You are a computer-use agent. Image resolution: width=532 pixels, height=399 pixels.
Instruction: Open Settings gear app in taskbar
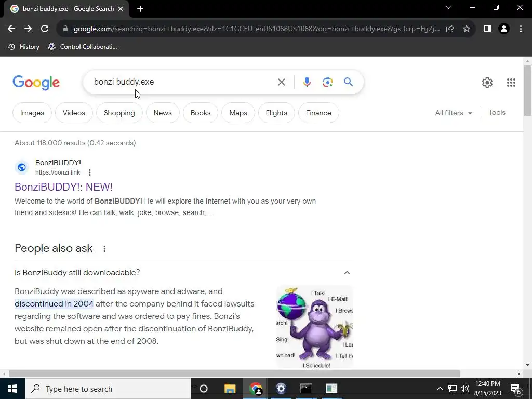281,389
